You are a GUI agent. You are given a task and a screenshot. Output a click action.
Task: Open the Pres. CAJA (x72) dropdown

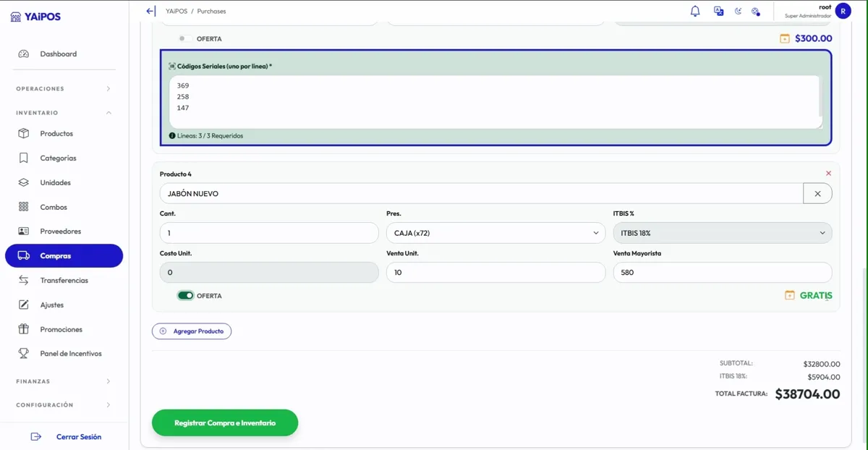tap(495, 233)
